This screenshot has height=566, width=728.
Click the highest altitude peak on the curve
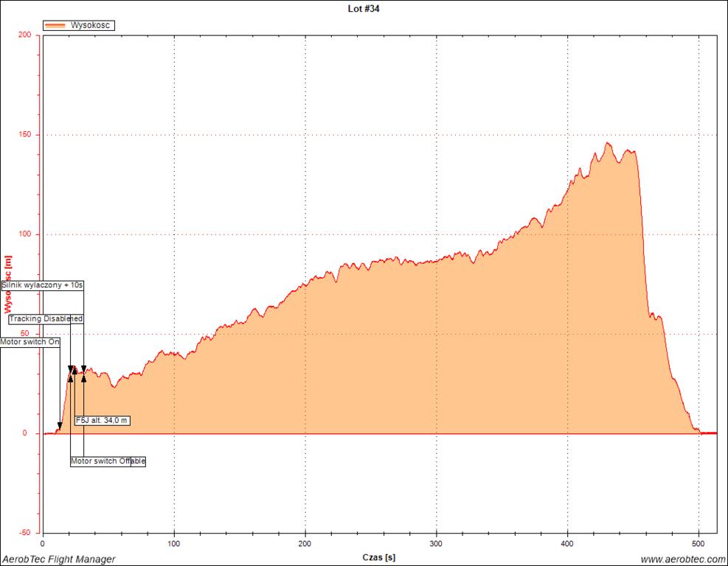[608, 143]
